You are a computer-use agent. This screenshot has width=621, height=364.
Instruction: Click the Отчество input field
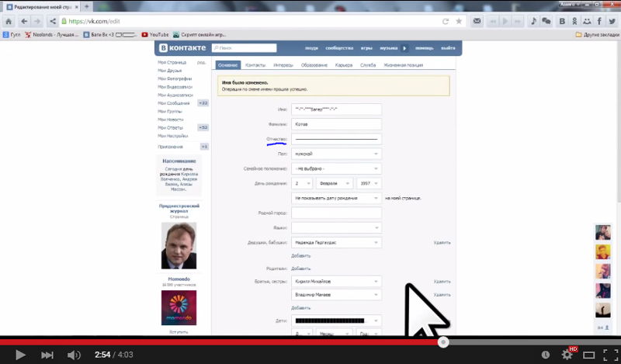336,139
